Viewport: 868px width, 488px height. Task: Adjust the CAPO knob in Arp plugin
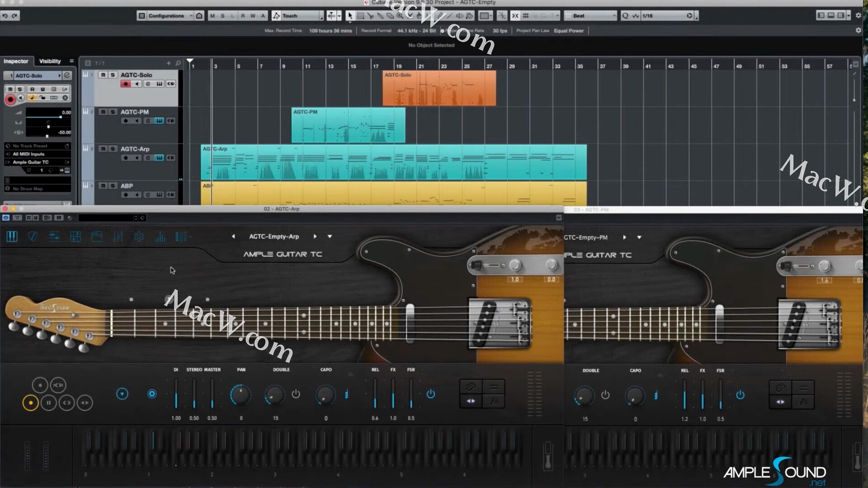[x=325, y=395]
